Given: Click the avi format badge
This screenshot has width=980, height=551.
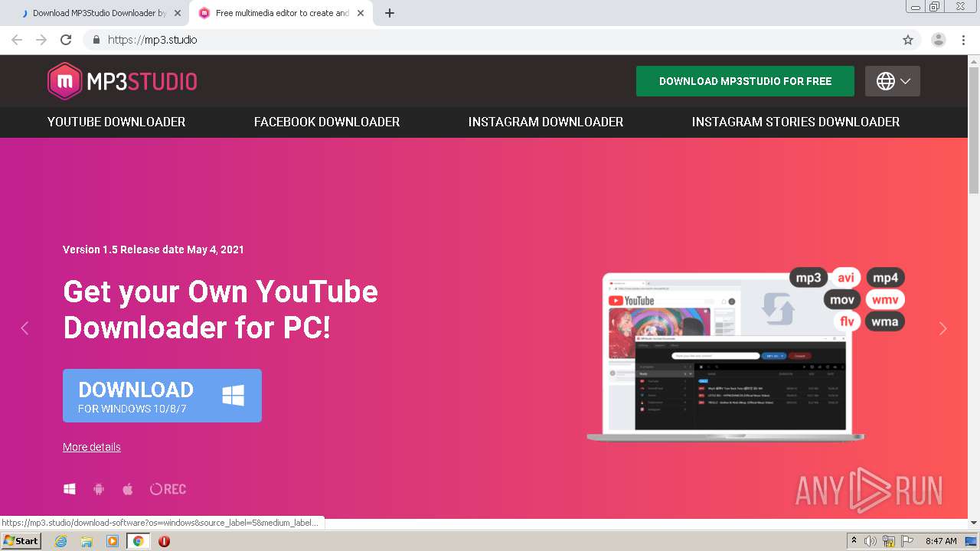Looking at the screenshot, I should click(x=846, y=278).
